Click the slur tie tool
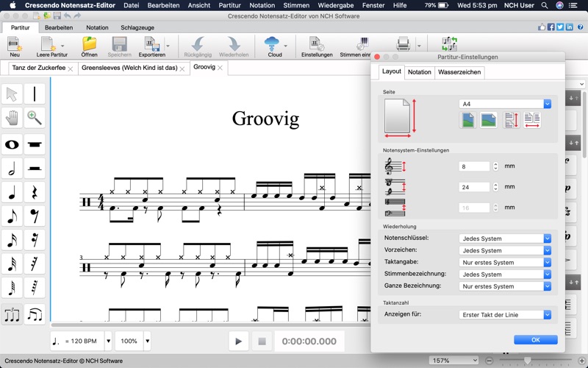588x368 pixels. [35, 314]
